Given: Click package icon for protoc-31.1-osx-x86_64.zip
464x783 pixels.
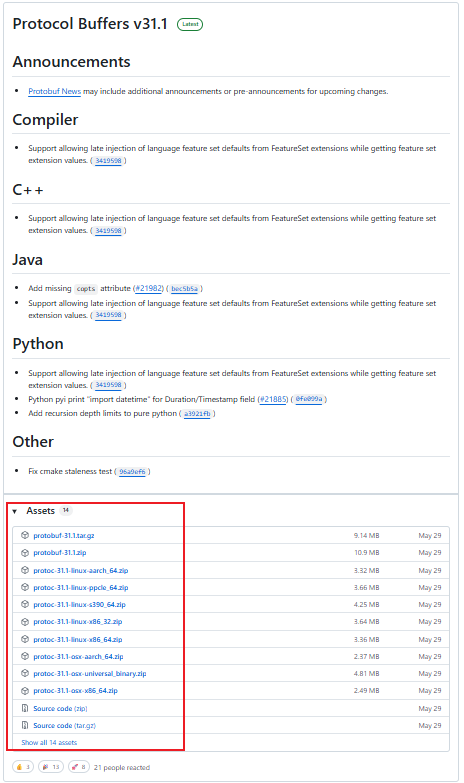Looking at the screenshot, I should pyautogui.click(x=25, y=691).
